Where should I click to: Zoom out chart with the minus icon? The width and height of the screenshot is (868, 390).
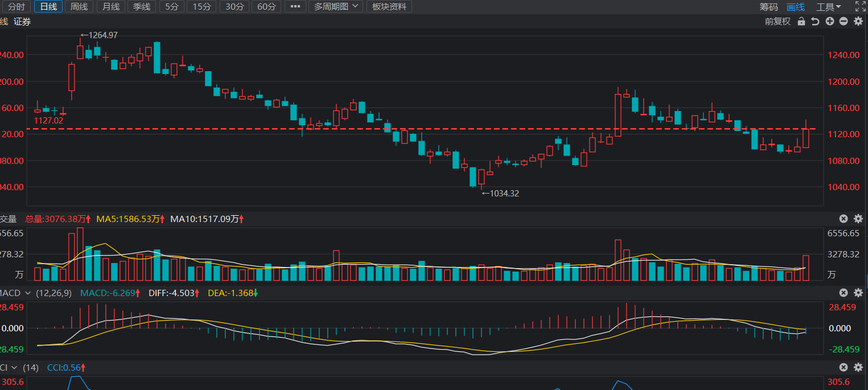[844, 22]
